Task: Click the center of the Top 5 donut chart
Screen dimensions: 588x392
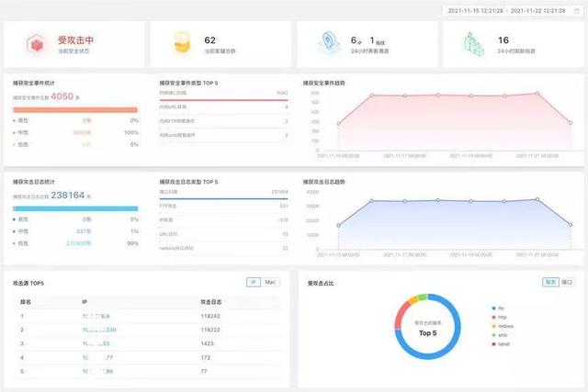Action: pos(427,328)
